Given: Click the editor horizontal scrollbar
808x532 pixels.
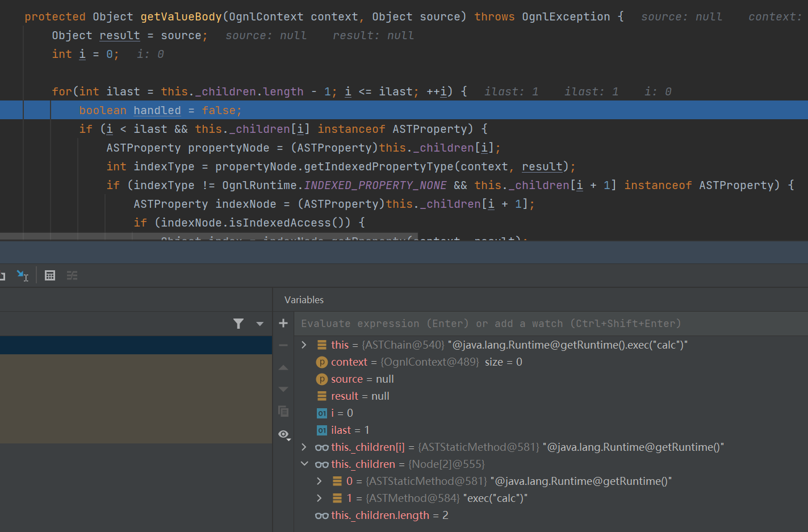Looking at the screenshot, I should coord(209,236).
